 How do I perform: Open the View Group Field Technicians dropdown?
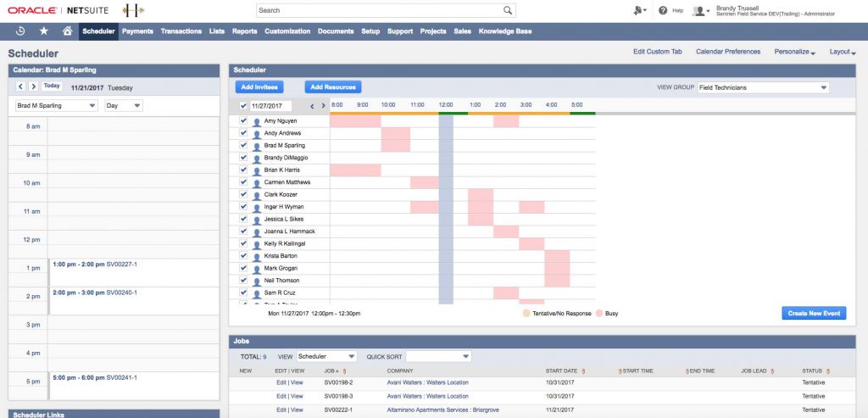click(763, 87)
